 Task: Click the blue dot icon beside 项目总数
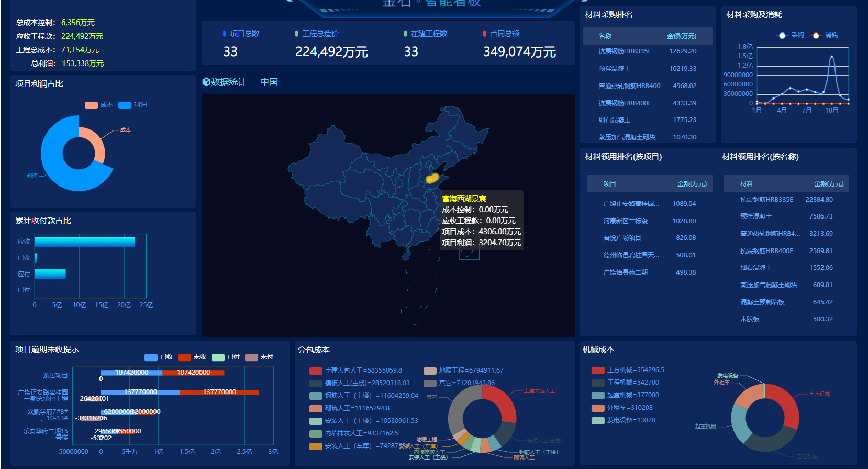[225, 34]
